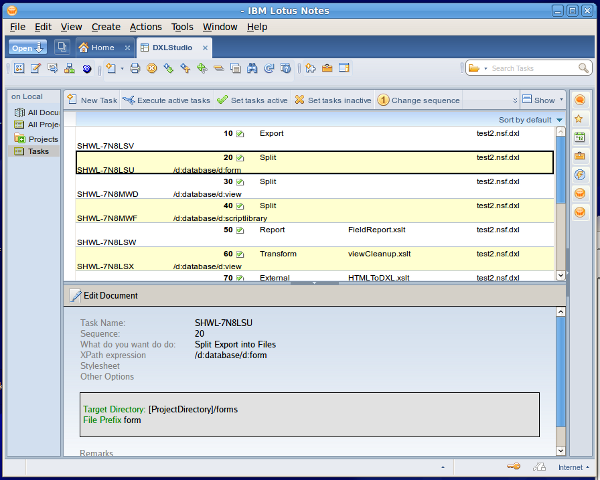Click the binoculars Find toolbar icon
600x480 pixels.
coord(252,69)
